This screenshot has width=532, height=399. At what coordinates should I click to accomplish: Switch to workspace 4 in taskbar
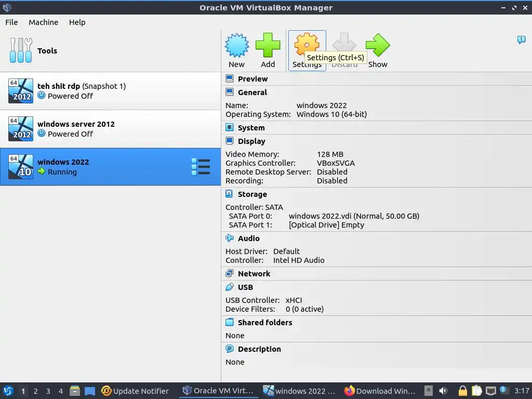(61, 391)
